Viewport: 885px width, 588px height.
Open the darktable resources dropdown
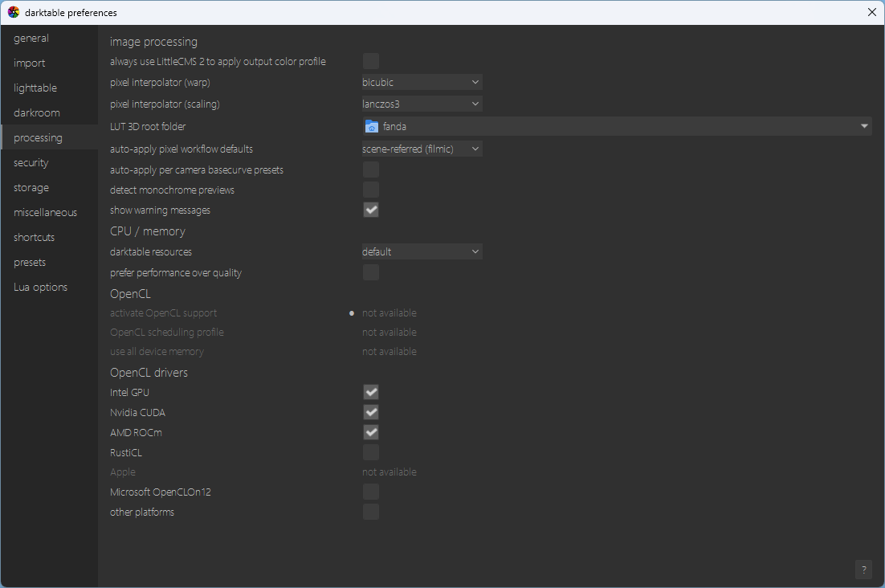(422, 251)
